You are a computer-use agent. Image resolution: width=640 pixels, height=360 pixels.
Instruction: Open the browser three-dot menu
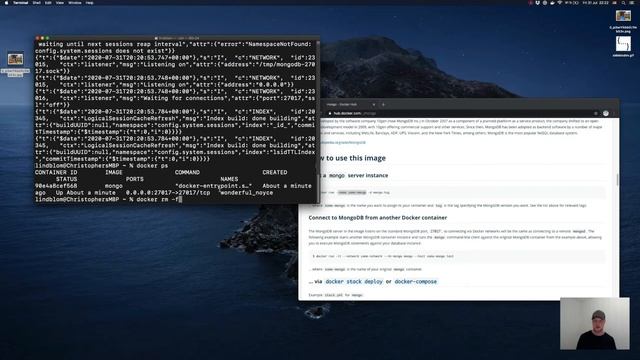pyautogui.click(x=614, y=113)
